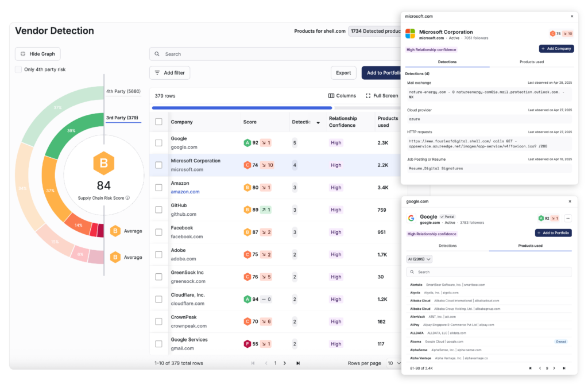The width and height of the screenshot is (588, 392).
Task: Go to next page of the vendor table
Action: [285, 363]
